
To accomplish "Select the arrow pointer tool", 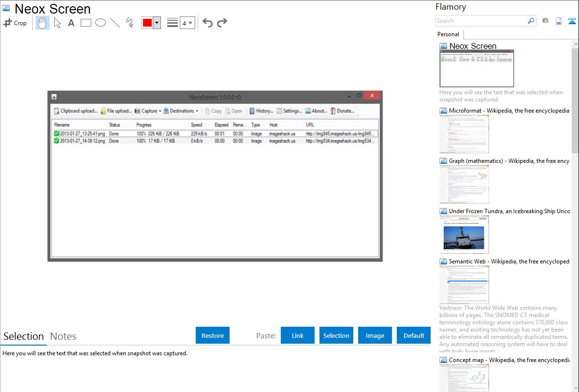I will click(57, 23).
